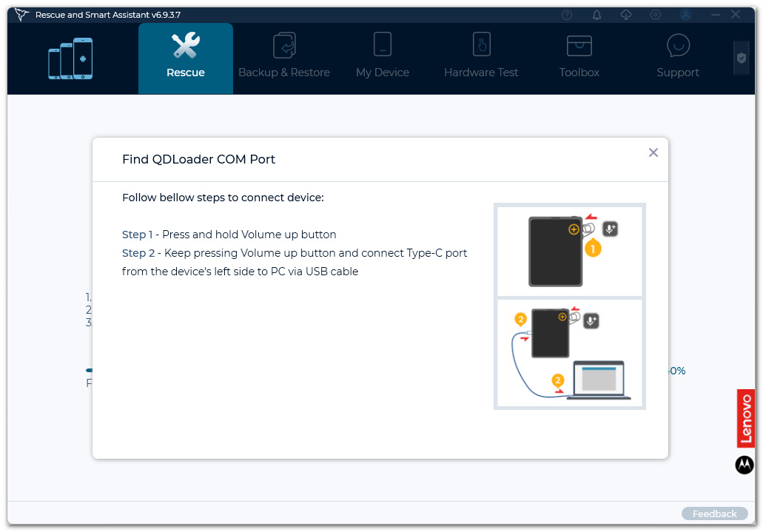
Task: Click the shield icon at right edge
Action: pyautogui.click(x=741, y=58)
